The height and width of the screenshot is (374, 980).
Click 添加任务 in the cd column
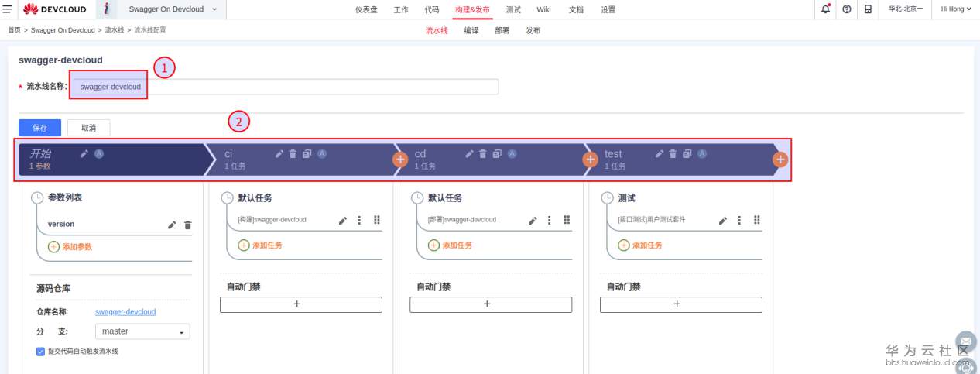click(x=450, y=245)
